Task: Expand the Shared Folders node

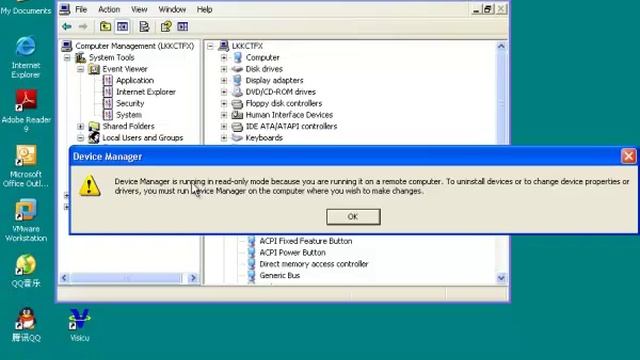Action: (x=80, y=127)
